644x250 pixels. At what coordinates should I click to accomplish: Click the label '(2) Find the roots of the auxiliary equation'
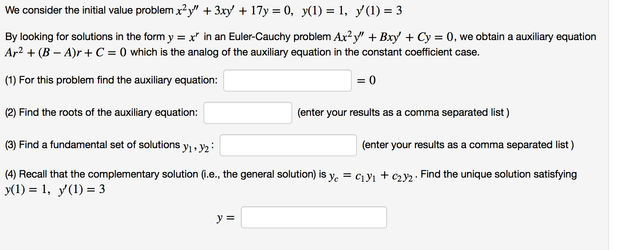[101, 113]
